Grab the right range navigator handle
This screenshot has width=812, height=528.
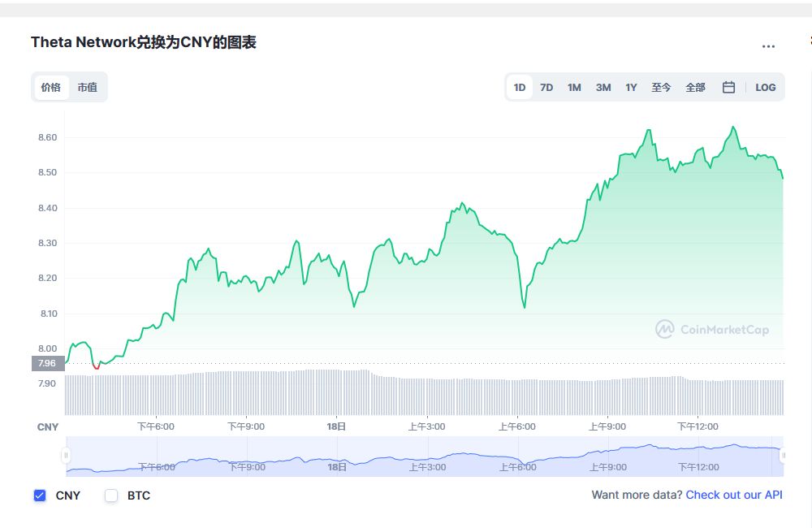pyautogui.click(x=784, y=456)
